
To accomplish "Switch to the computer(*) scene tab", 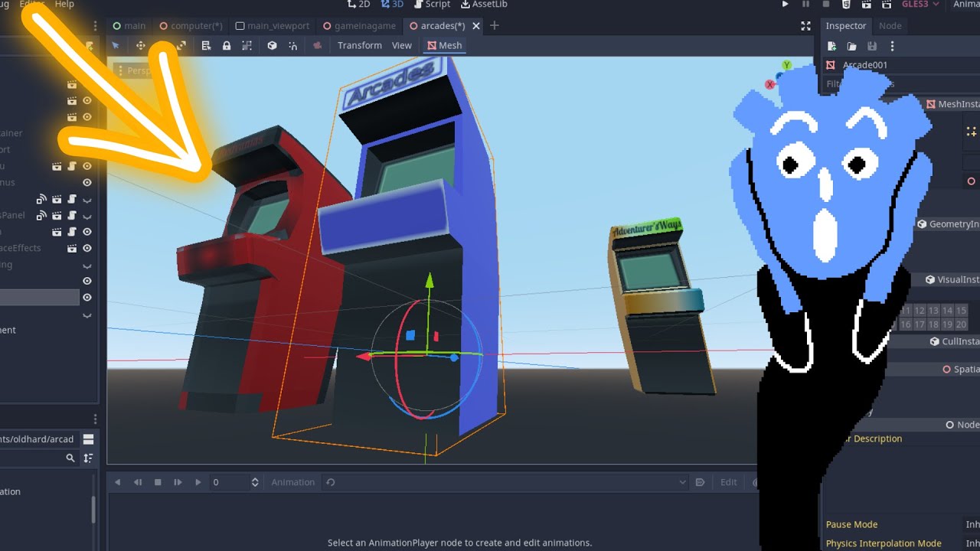I will (191, 26).
